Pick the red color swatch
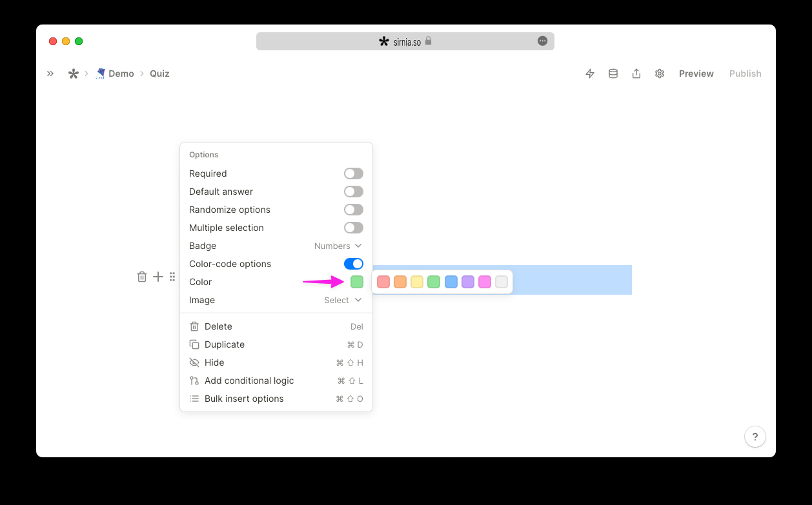The width and height of the screenshot is (812, 505). [x=383, y=282]
